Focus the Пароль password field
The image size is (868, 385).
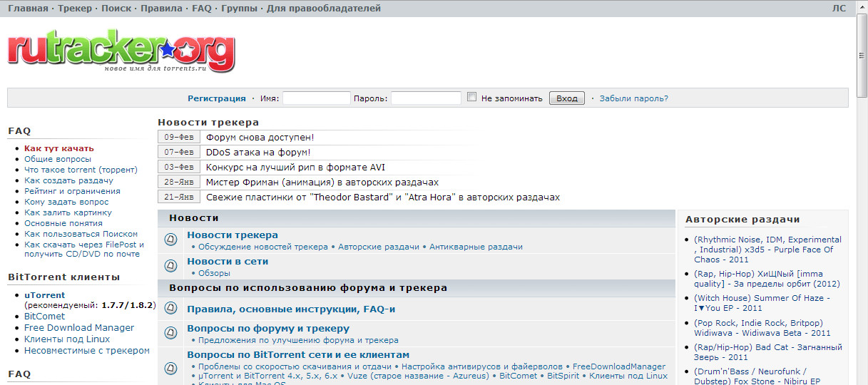[x=426, y=98]
